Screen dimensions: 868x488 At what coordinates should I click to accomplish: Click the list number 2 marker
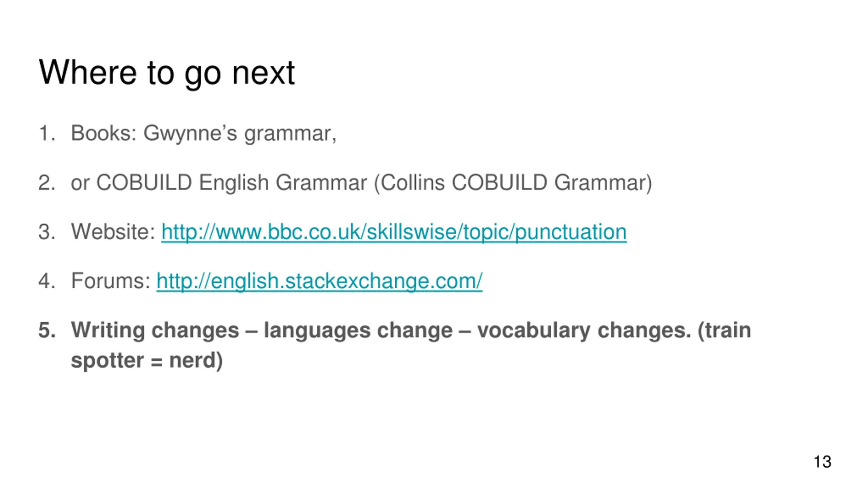pyautogui.click(x=46, y=183)
